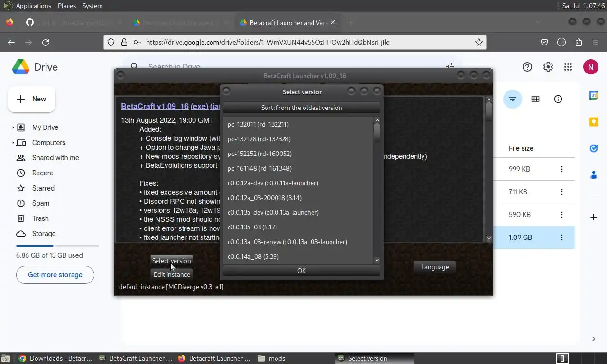Open Firefox hamburger menu
This screenshot has height=364, width=607.
(x=596, y=42)
